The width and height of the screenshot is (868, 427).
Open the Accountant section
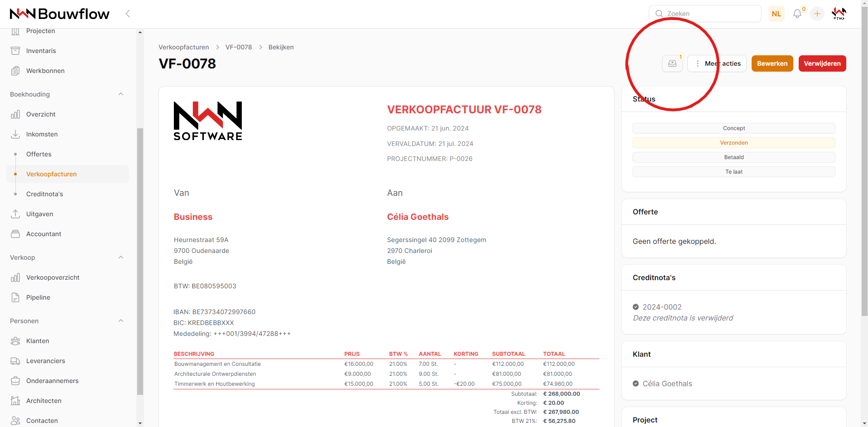coord(43,234)
